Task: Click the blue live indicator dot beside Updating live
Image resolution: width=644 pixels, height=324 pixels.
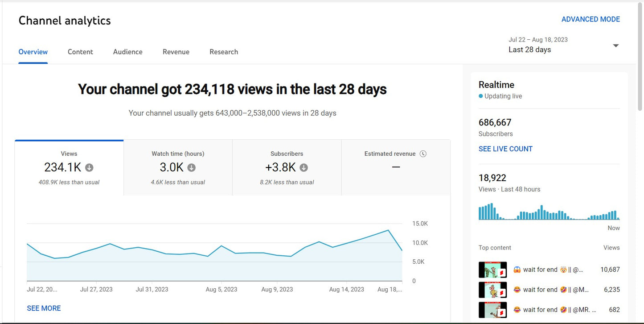Action: click(x=481, y=96)
